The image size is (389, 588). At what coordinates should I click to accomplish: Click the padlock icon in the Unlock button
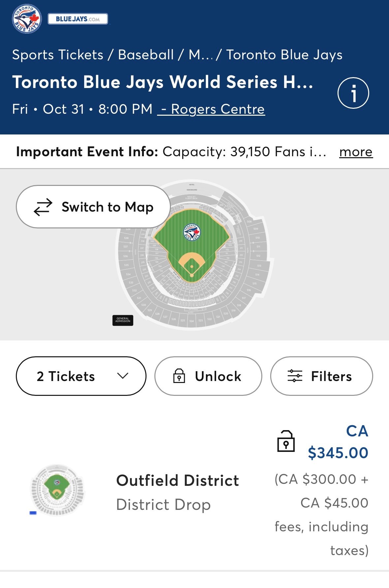pyautogui.click(x=179, y=376)
